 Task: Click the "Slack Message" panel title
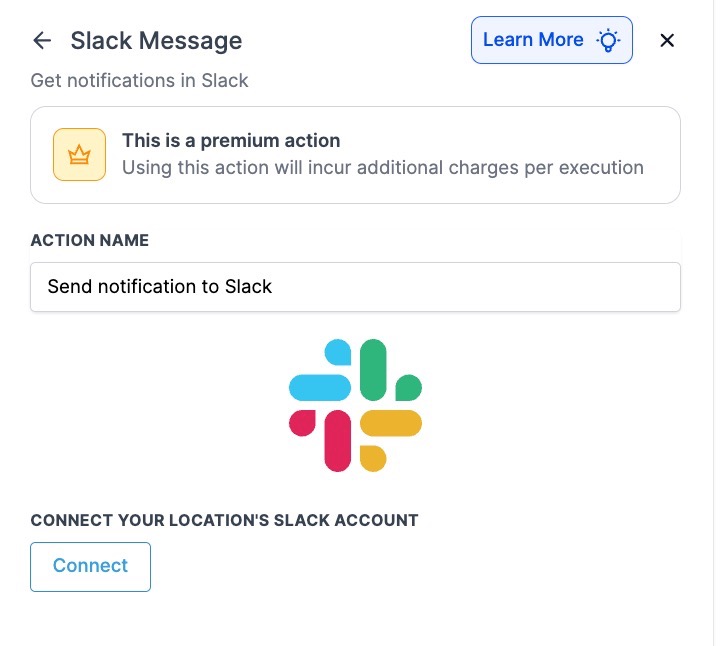(x=156, y=41)
